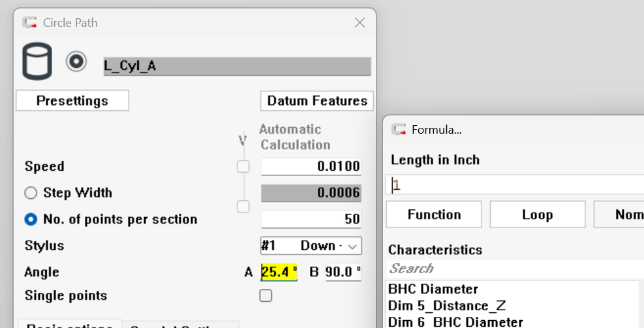Close the Circle Path dialog

coord(360,23)
